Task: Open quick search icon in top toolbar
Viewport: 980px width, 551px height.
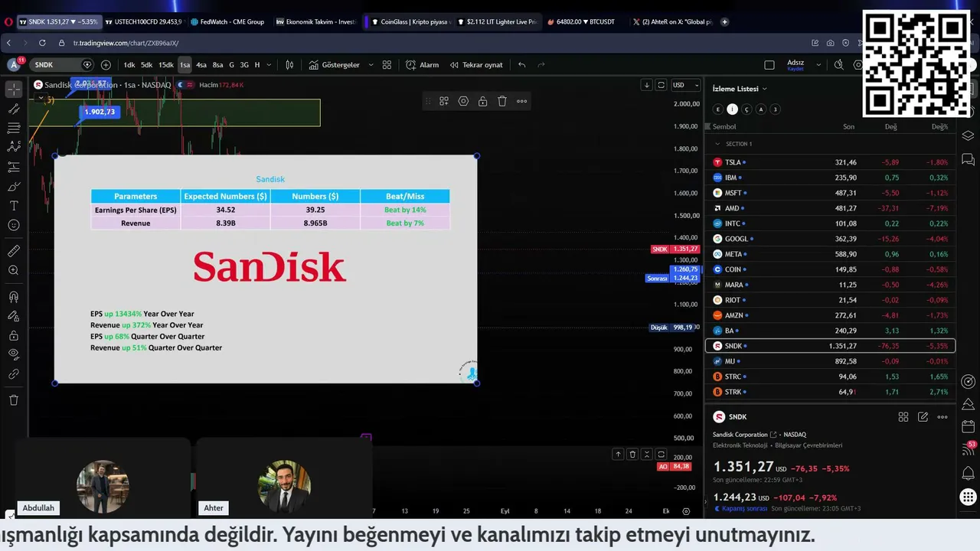Action: 839,65
